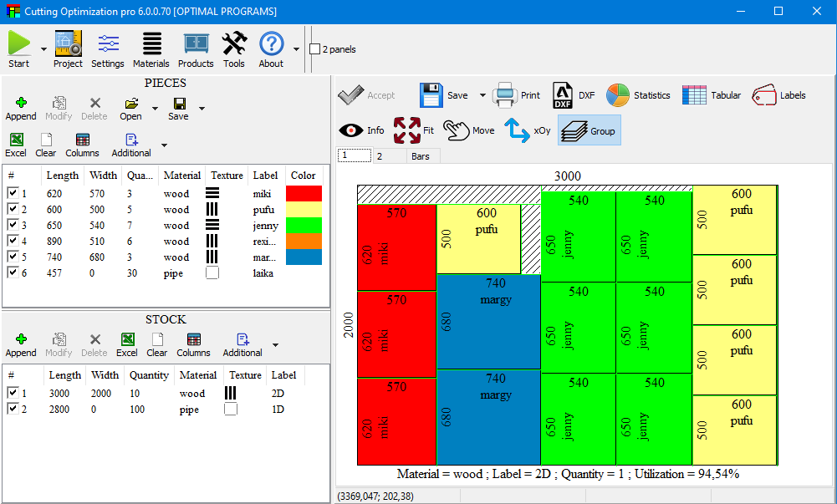Screen dimensions: 837x504
Task: Click the green color swatch for jenny
Action: 304,225
